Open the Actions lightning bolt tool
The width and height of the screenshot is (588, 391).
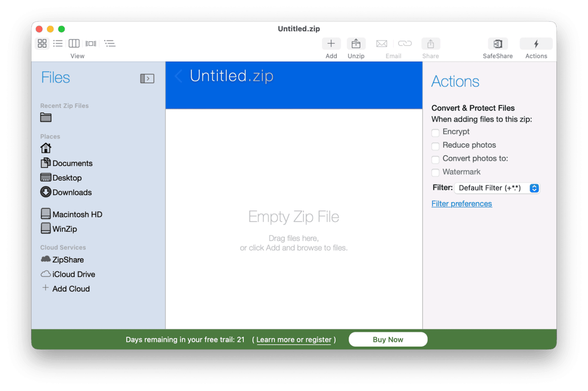pos(536,43)
